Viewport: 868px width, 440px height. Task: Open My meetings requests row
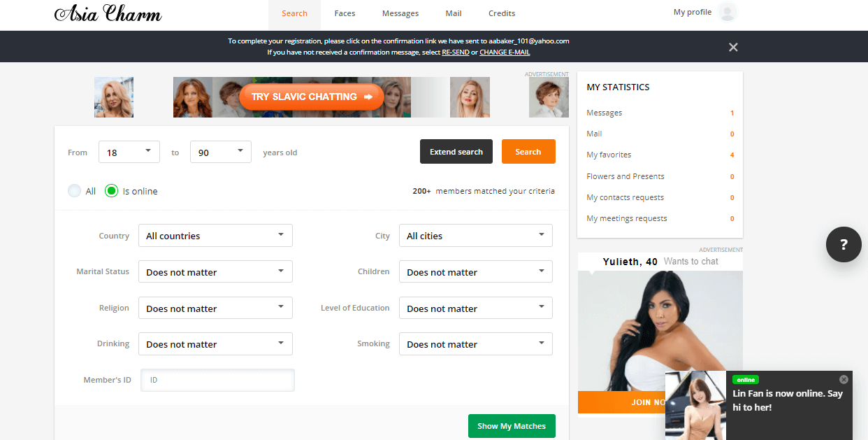[660, 218]
